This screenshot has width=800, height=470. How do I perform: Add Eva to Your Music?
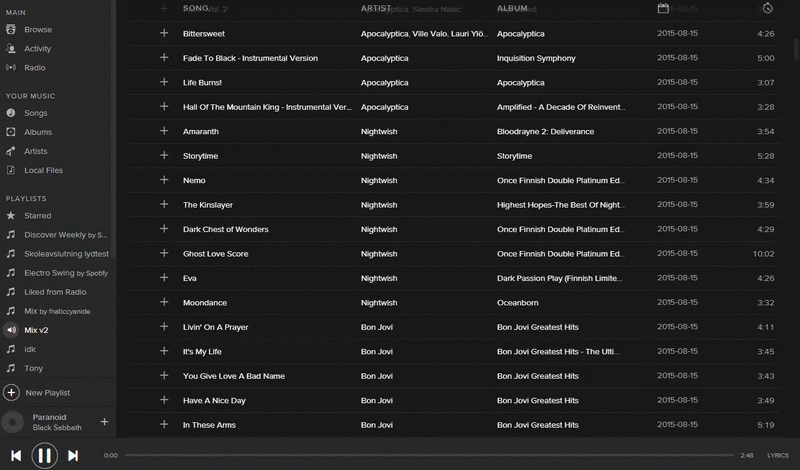(164, 278)
